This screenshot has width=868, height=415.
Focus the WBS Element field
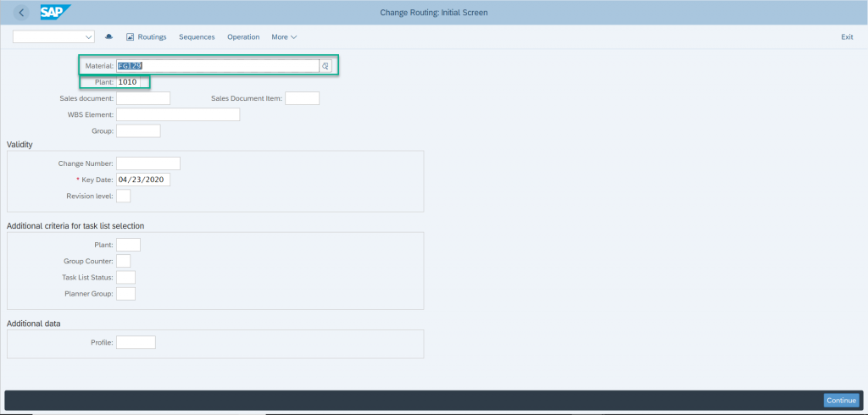178,114
